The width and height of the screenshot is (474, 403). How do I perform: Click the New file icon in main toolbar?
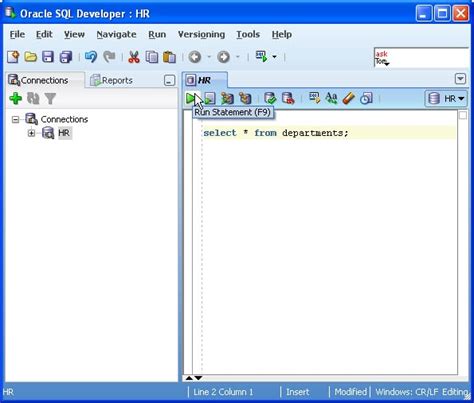pos(13,57)
